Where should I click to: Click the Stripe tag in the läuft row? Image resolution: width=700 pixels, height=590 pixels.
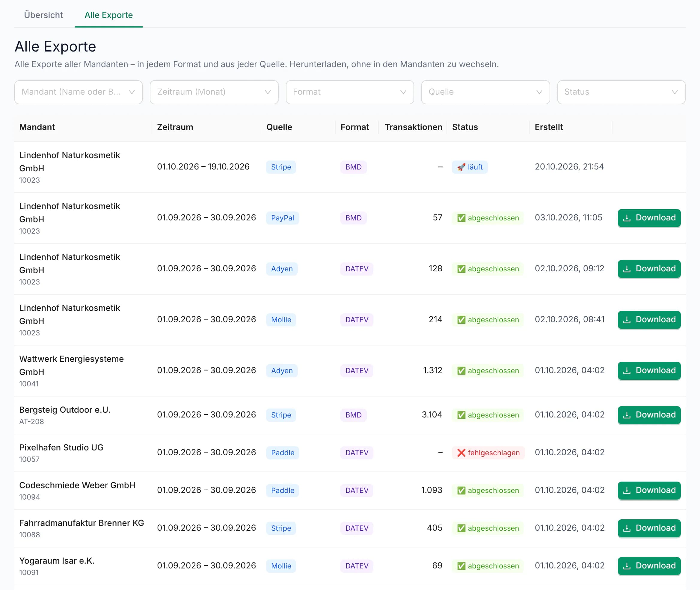pyautogui.click(x=281, y=167)
